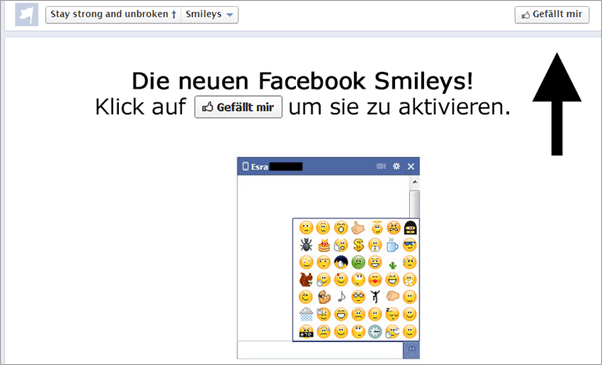Viewport: 602px width, 365px height.
Task: Click Gefällt mir button at top right
Action: [x=552, y=15]
